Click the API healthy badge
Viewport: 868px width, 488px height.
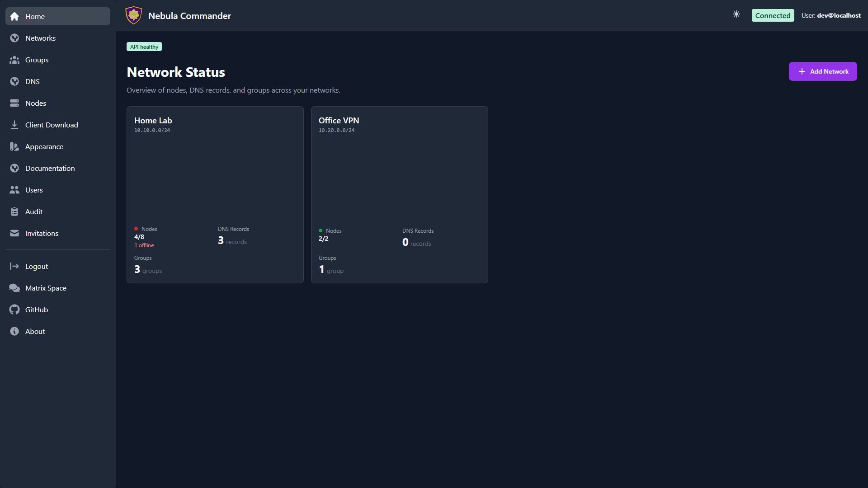(144, 47)
